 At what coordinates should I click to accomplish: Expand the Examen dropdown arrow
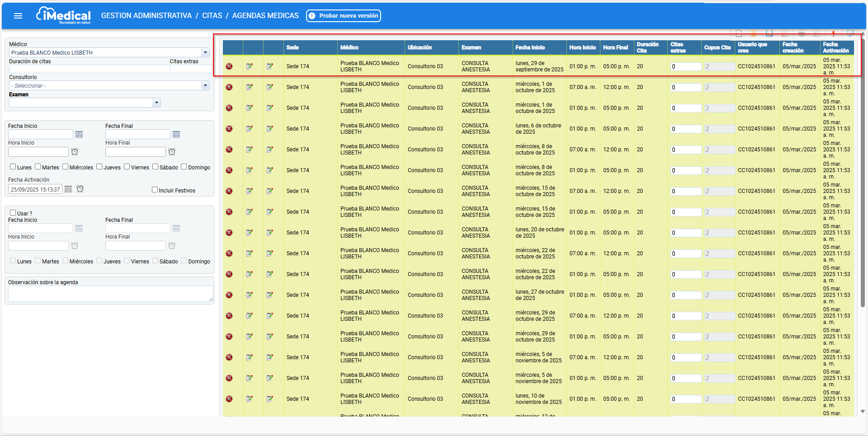156,103
